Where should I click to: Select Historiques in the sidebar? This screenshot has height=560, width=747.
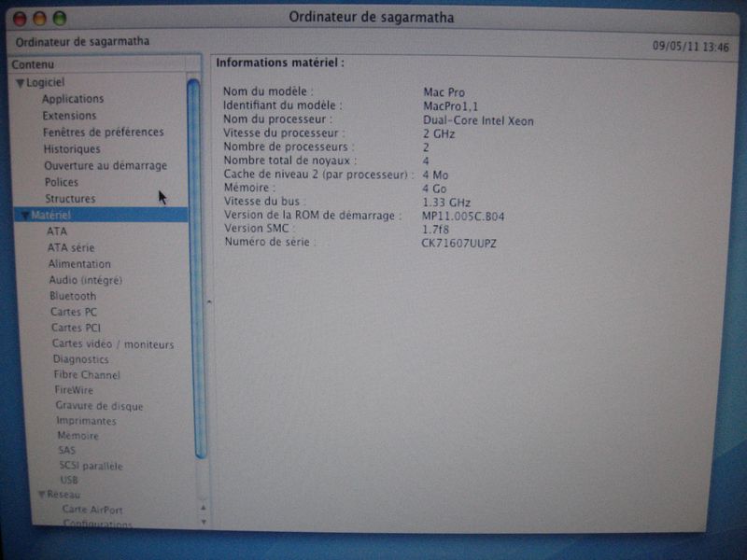[x=72, y=149]
